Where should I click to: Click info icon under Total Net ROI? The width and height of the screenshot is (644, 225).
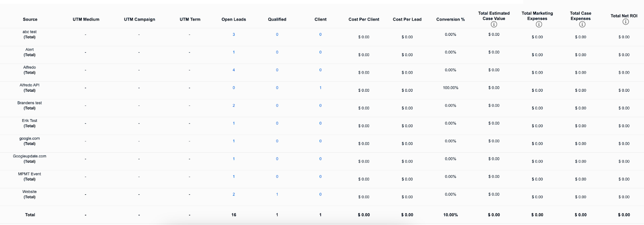pos(625,22)
